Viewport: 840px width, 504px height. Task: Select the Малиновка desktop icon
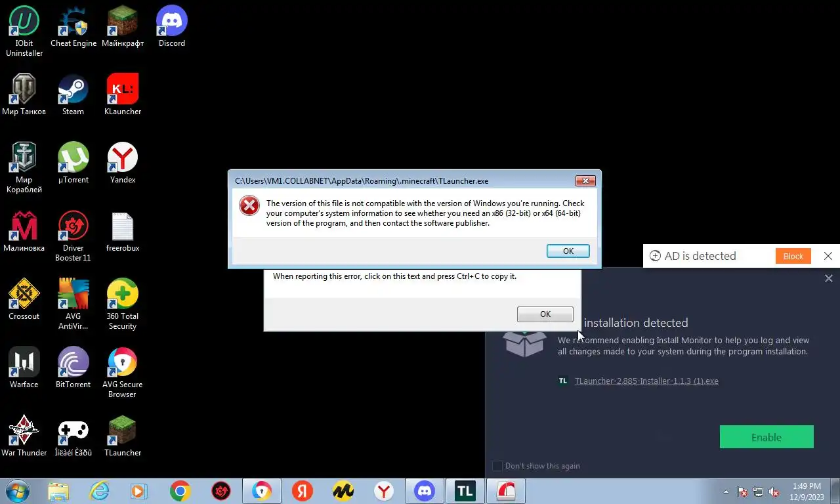(x=24, y=231)
